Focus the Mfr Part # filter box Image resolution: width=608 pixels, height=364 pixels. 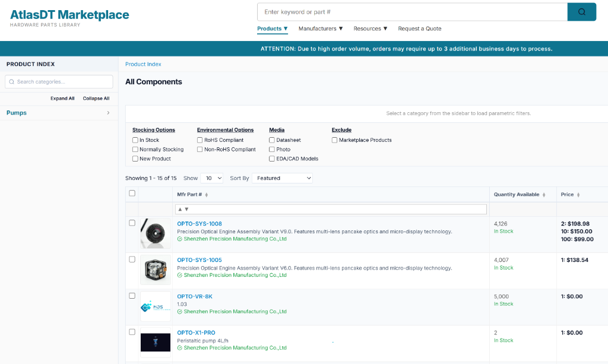331,210
